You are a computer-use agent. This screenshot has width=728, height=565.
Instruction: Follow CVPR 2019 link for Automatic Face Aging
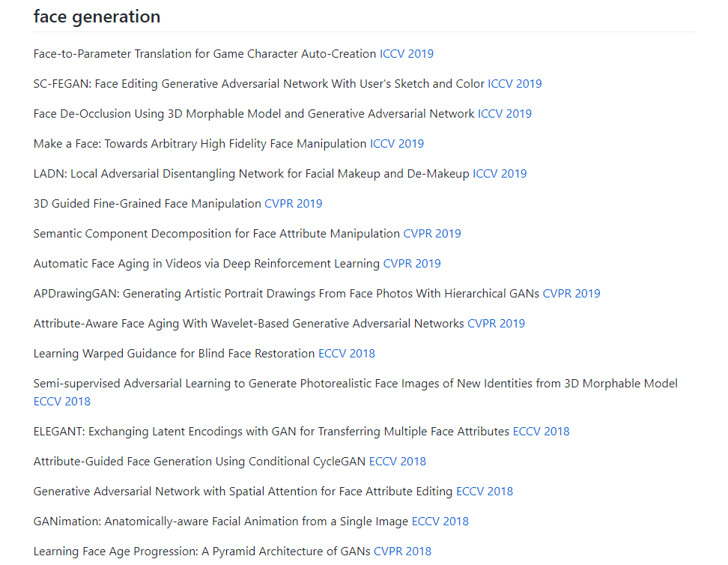pos(412,264)
